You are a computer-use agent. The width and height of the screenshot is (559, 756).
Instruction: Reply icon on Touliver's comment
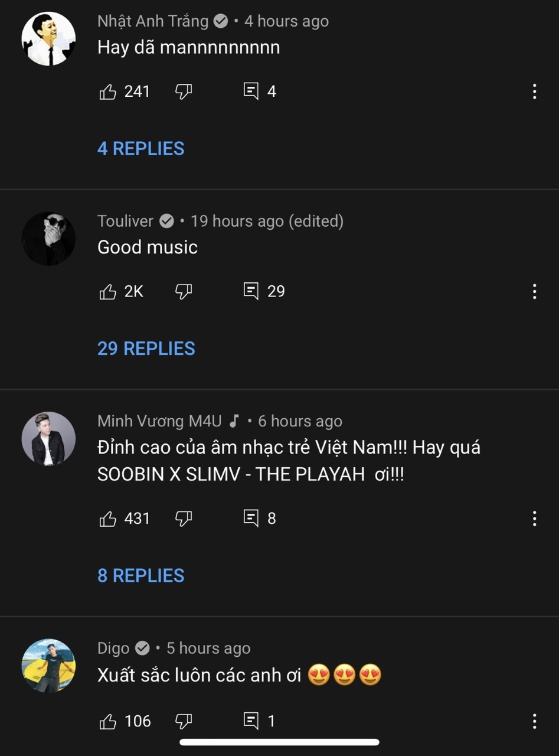click(x=251, y=291)
